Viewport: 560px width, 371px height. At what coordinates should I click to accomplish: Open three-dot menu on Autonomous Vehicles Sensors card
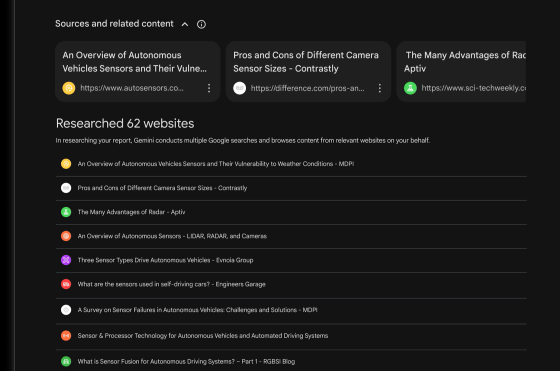[x=209, y=88]
